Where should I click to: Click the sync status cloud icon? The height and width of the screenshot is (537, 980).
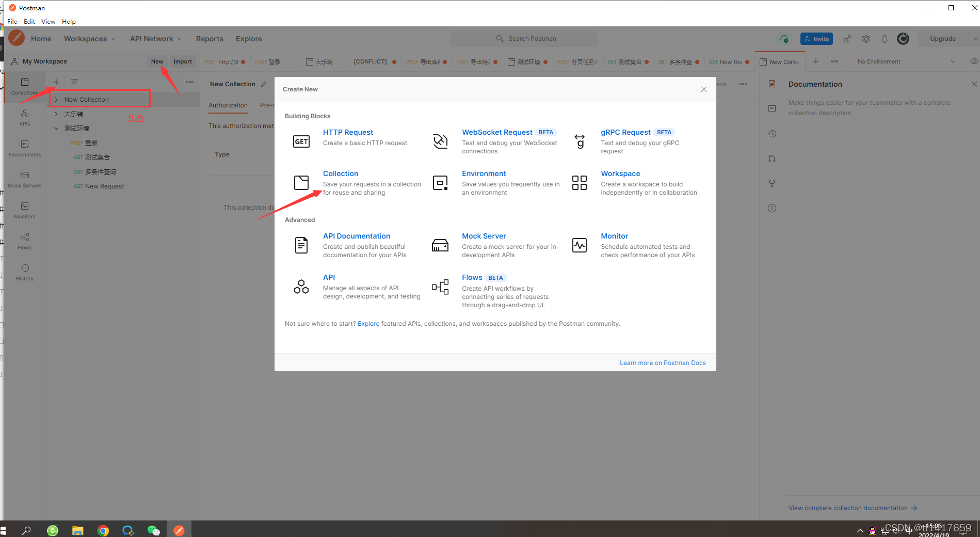pyautogui.click(x=784, y=39)
